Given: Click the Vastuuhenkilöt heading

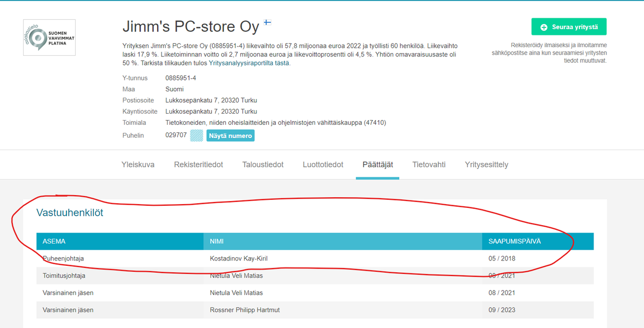Looking at the screenshot, I should (x=70, y=213).
